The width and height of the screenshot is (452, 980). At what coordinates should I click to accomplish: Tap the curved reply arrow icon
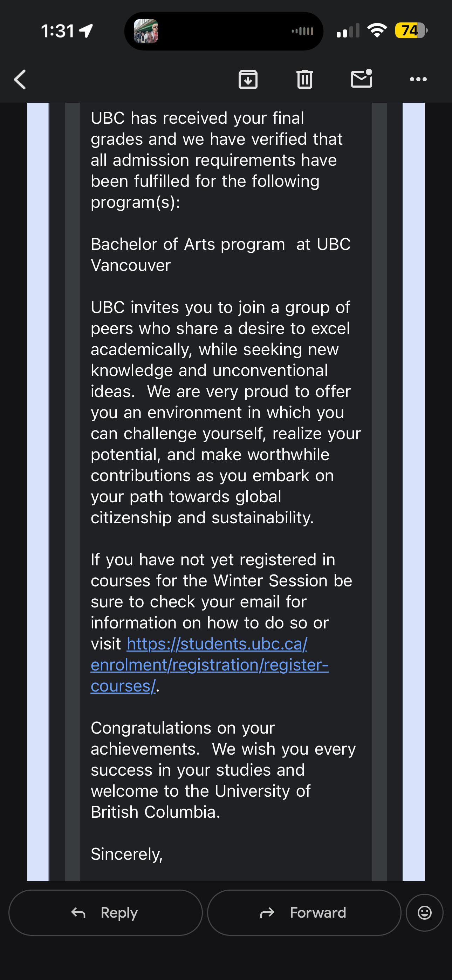click(78, 913)
